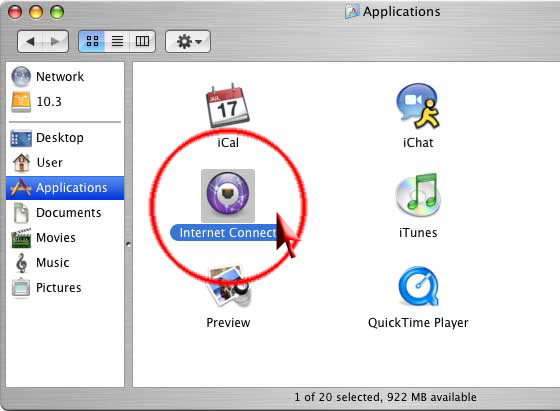Click the Applications sidebar icon

[x=21, y=187]
